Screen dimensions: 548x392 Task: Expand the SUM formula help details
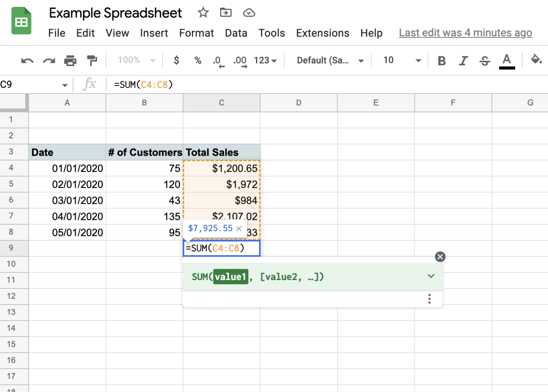pyautogui.click(x=431, y=276)
